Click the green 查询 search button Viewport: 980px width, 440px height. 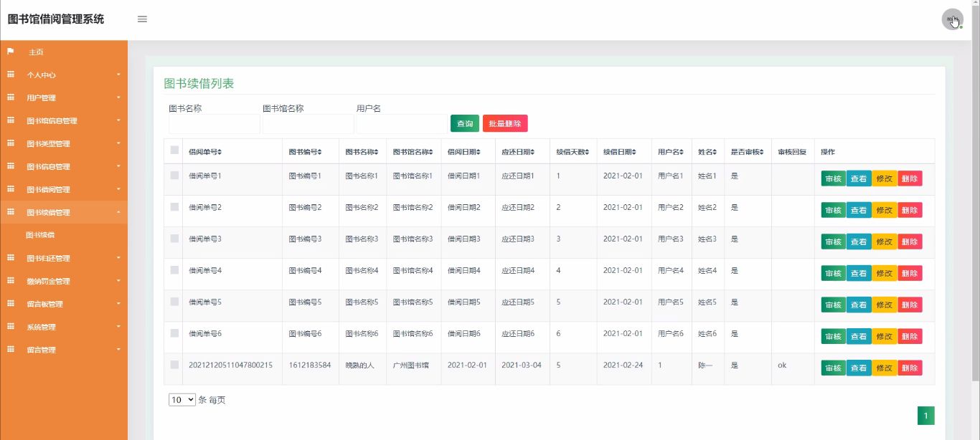pyautogui.click(x=465, y=123)
